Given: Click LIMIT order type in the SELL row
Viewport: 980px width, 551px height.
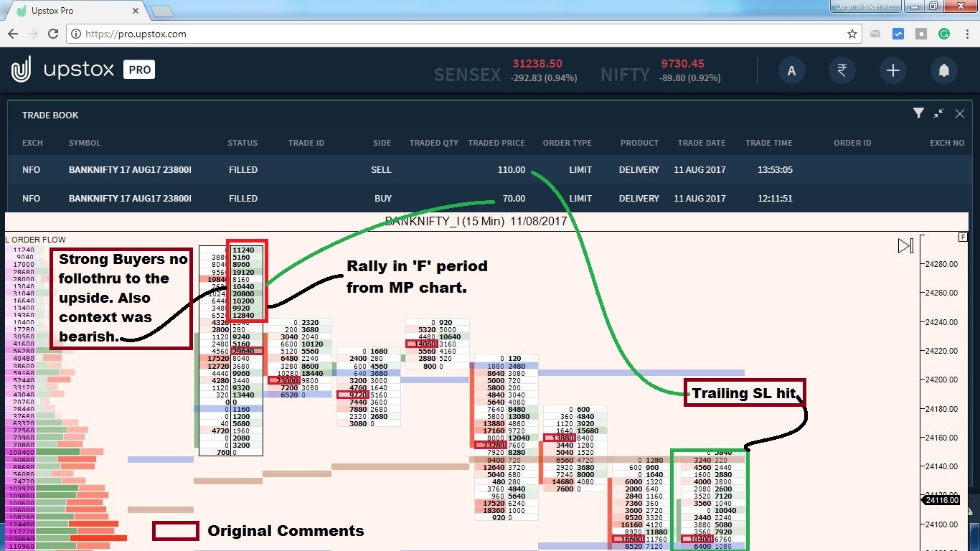Looking at the screenshot, I should click(580, 170).
